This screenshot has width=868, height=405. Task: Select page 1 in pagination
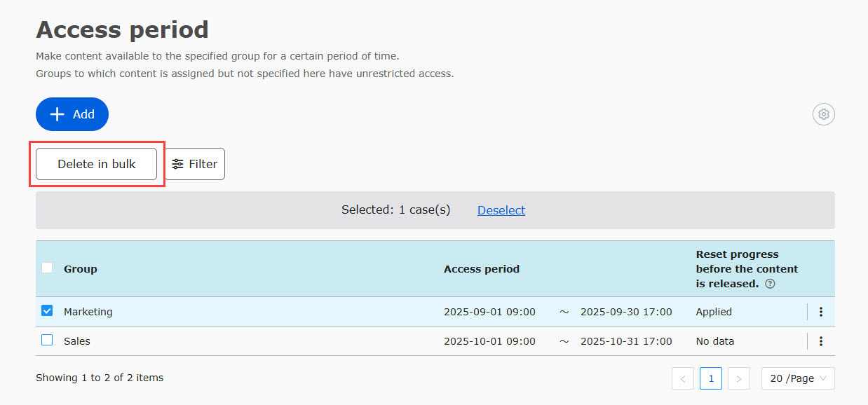(711, 378)
